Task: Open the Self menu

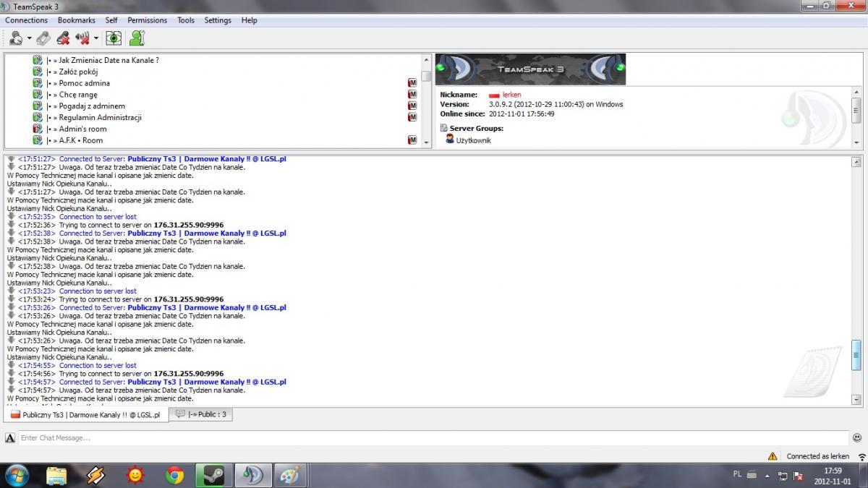Action: click(x=111, y=20)
